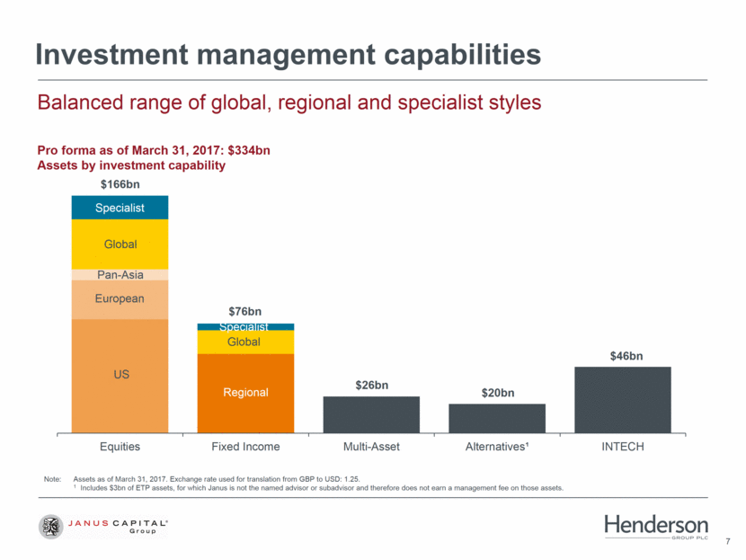
Task: Click the subtitle Balanced range of global styles
Action: [289, 102]
